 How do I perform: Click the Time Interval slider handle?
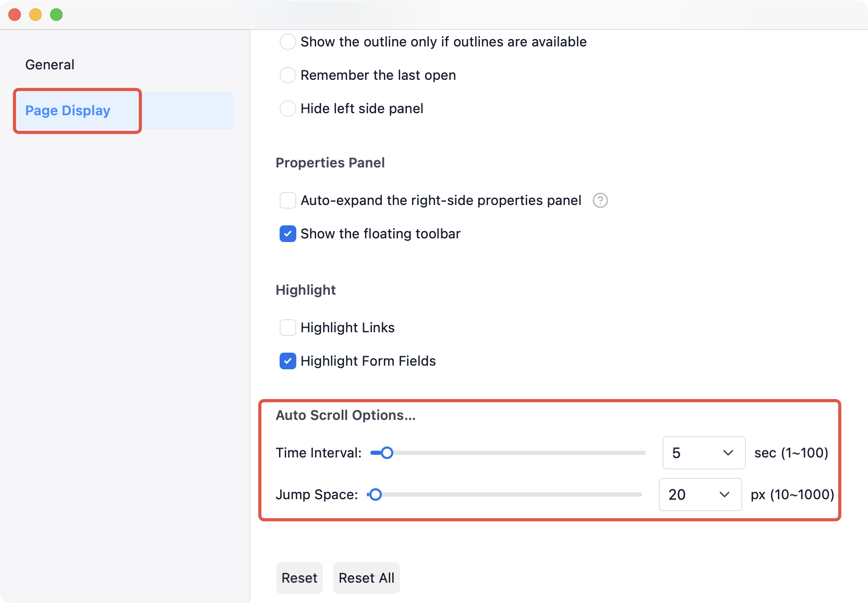tap(387, 453)
